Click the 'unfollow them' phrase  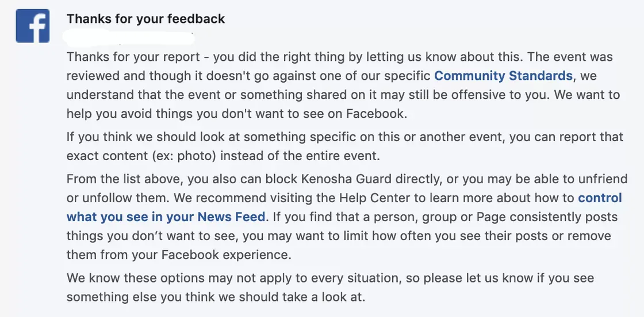[117, 198]
